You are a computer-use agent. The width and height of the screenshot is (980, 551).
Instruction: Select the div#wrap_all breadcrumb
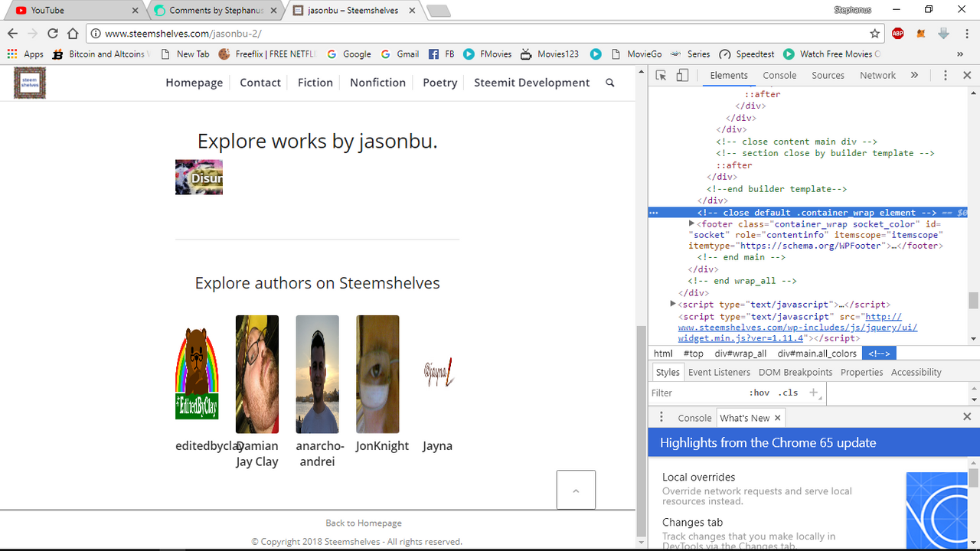click(740, 354)
